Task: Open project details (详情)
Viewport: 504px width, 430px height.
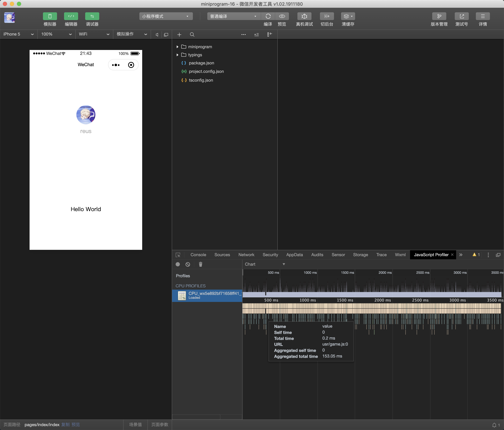Action: (x=483, y=16)
